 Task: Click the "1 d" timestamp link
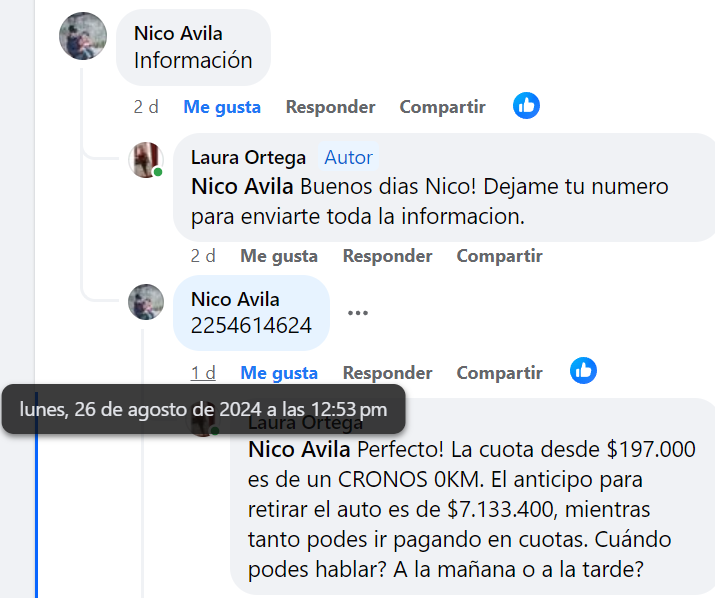(x=203, y=373)
